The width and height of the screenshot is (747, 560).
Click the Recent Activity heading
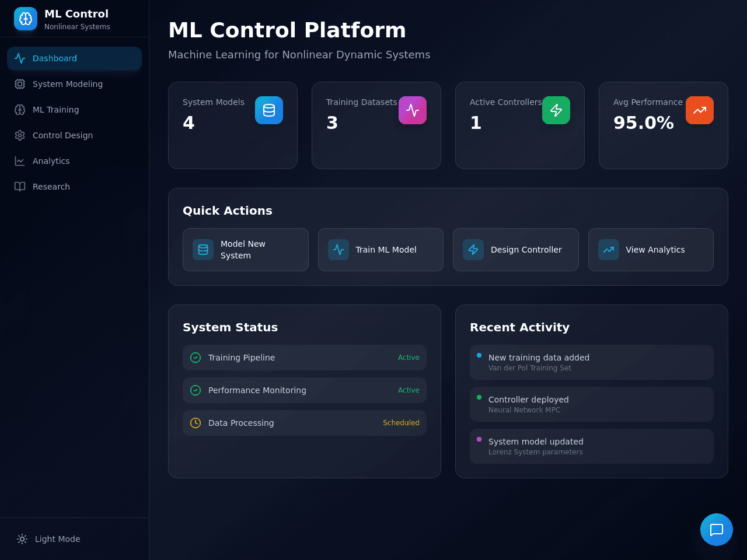[x=519, y=327]
